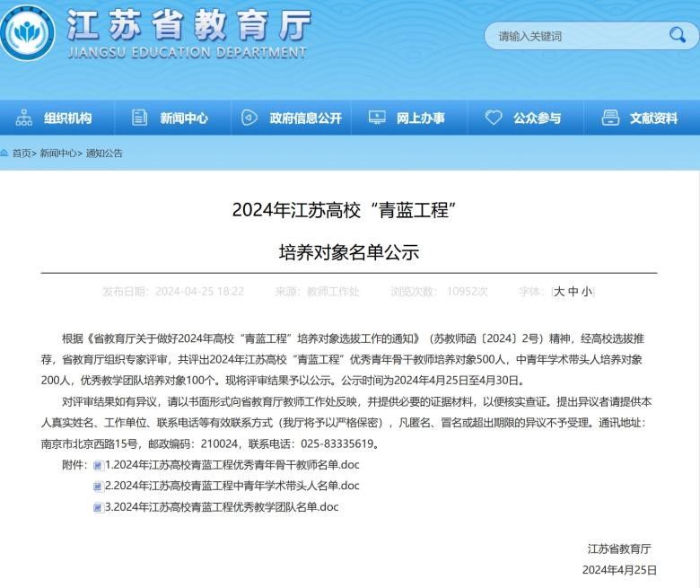Click doc icon beside 优秀青年骨干教师名单 attachment
The height and width of the screenshot is (588, 700).
(x=98, y=465)
